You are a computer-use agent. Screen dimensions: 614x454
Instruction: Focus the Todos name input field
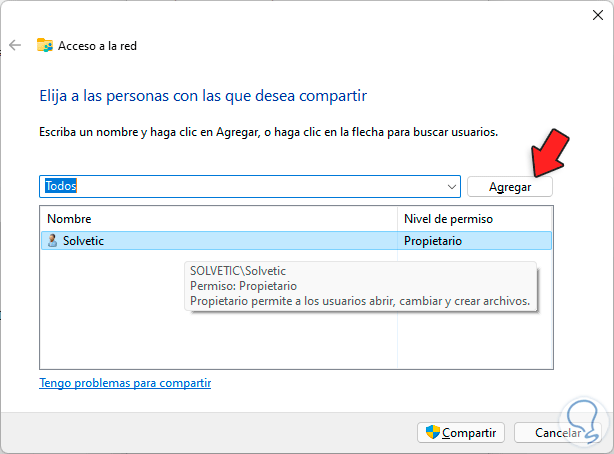240,187
